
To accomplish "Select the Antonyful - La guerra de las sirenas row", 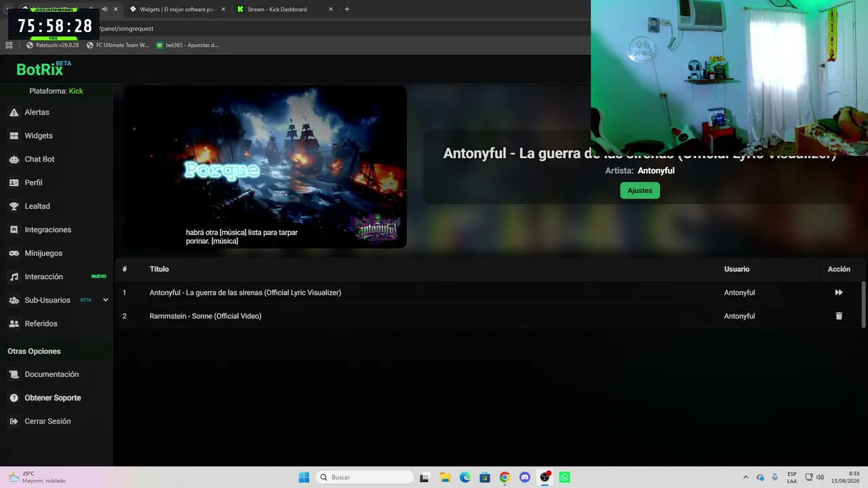I will pos(488,293).
